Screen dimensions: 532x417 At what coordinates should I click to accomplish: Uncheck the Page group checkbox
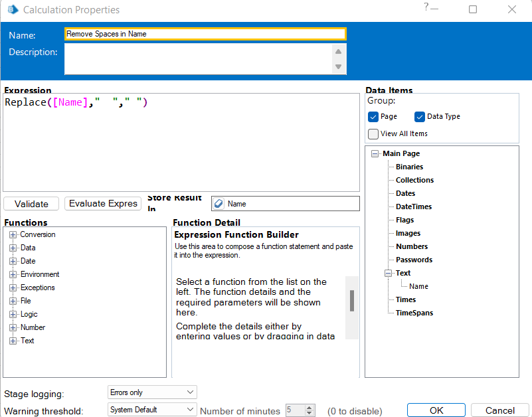[373, 116]
